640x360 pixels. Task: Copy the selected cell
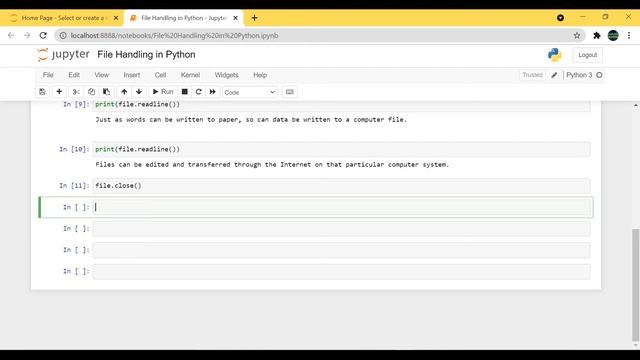(x=91, y=92)
